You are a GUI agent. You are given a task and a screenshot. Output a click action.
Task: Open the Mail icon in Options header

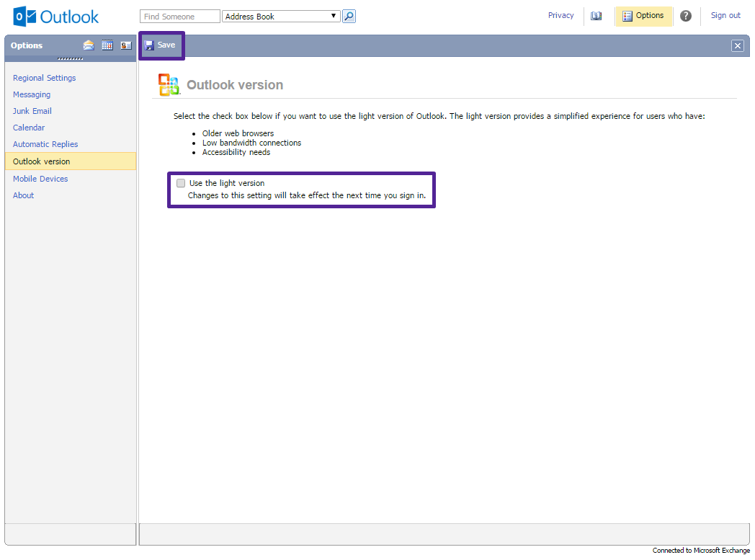click(89, 45)
